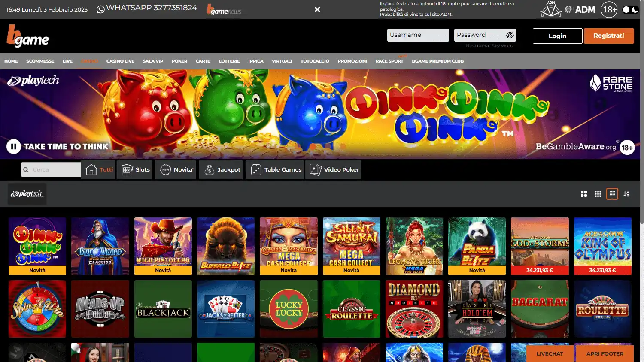644x362 pixels.
Task: Open POKER menu
Action: pos(179,61)
